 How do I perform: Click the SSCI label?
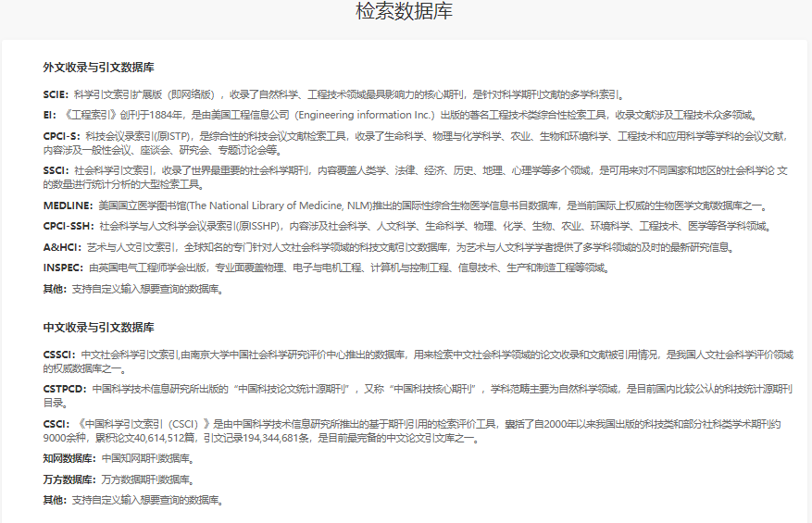click(x=56, y=170)
